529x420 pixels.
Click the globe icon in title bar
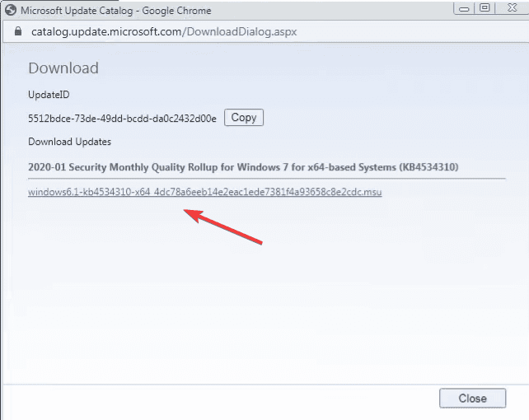(11, 10)
